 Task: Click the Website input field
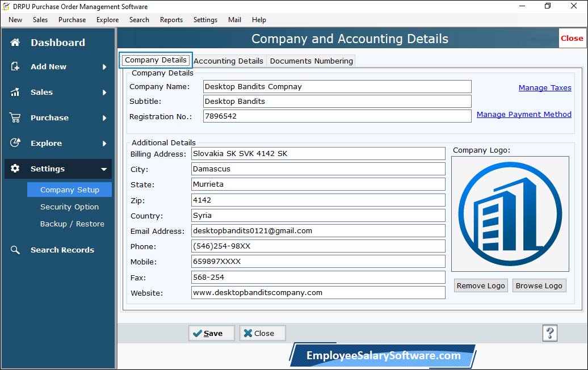[318, 292]
